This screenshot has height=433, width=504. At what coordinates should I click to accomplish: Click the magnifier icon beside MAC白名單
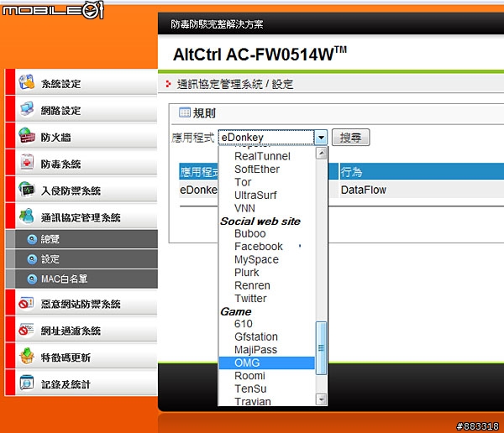(x=32, y=279)
